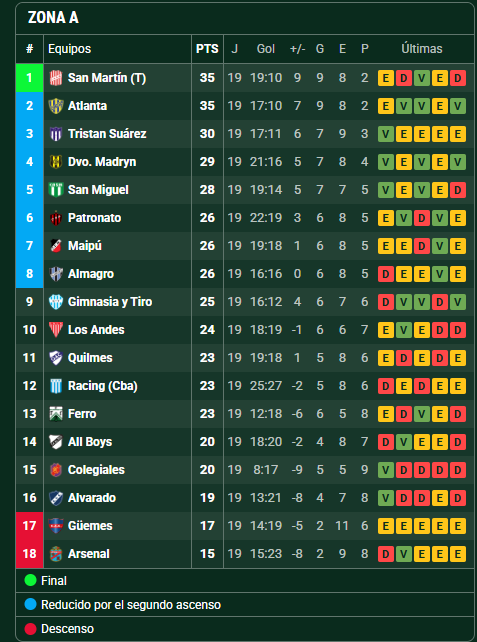Open the Güemes team name link
The width and height of the screenshot is (477, 642).
click(x=90, y=526)
